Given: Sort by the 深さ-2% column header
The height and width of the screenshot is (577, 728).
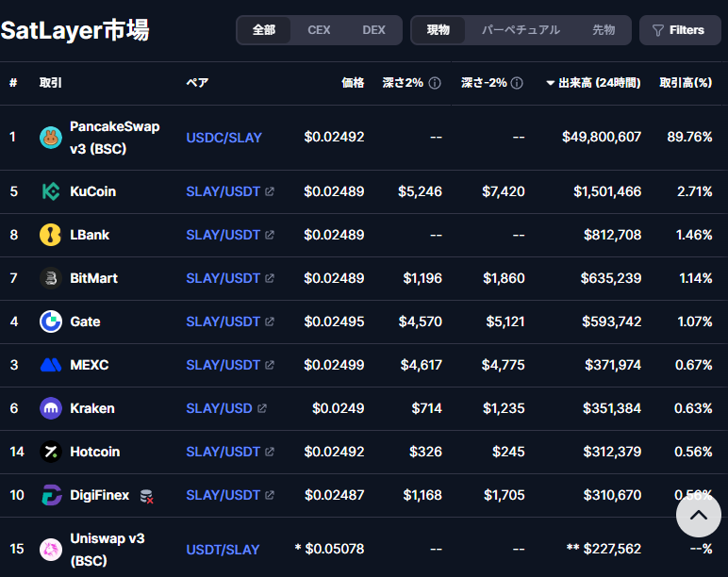Looking at the screenshot, I should coord(484,83).
